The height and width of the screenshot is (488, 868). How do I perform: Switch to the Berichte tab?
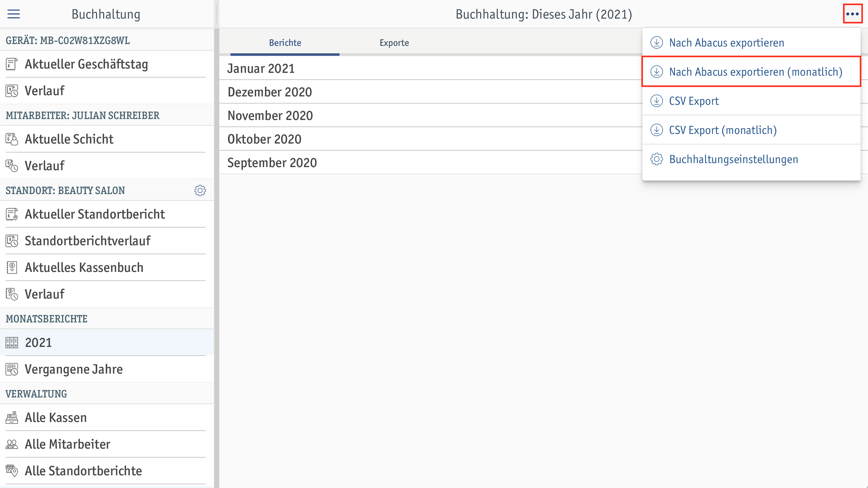pos(285,43)
